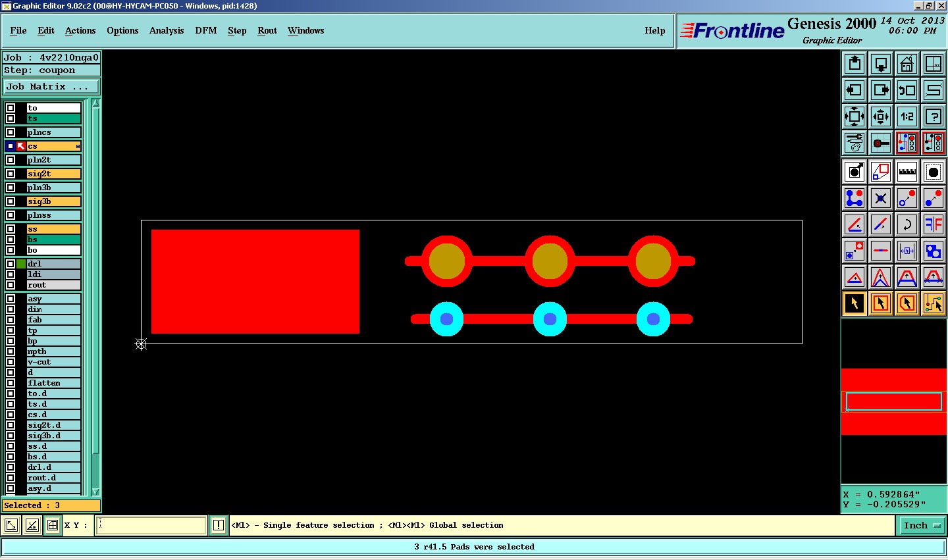Open the Rout menu
The width and height of the screenshot is (948, 560).
coord(267,30)
